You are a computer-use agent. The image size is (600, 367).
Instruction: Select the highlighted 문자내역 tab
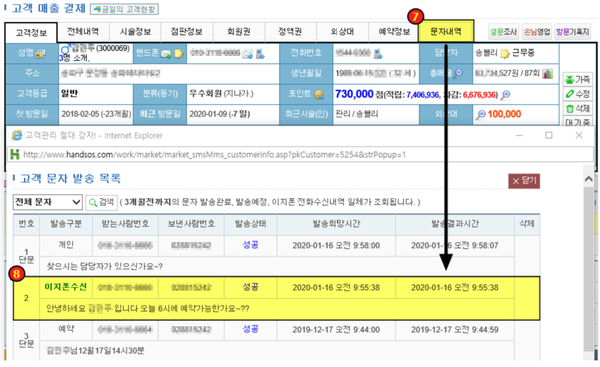[446, 31]
